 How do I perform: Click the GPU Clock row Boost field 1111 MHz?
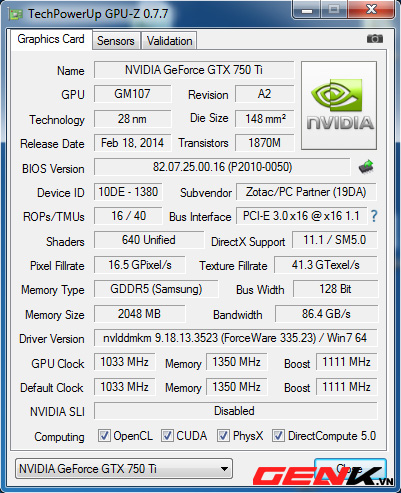[x=346, y=362]
